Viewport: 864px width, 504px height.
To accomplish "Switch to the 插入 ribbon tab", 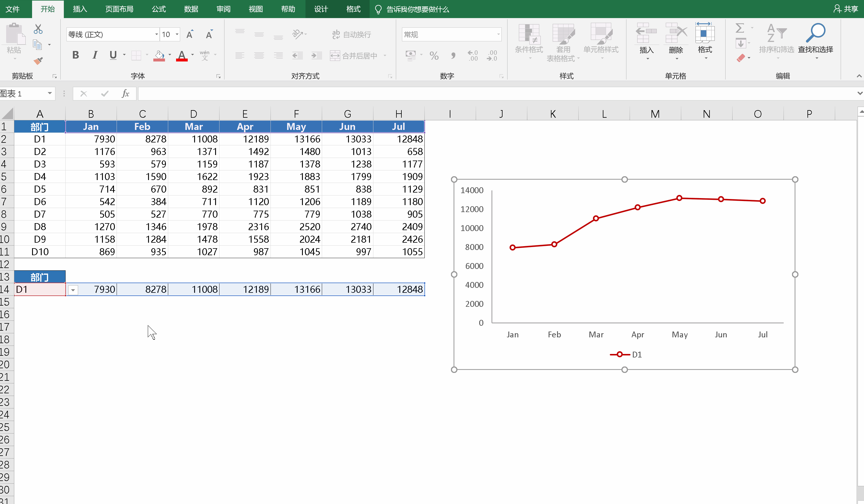I will [80, 9].
